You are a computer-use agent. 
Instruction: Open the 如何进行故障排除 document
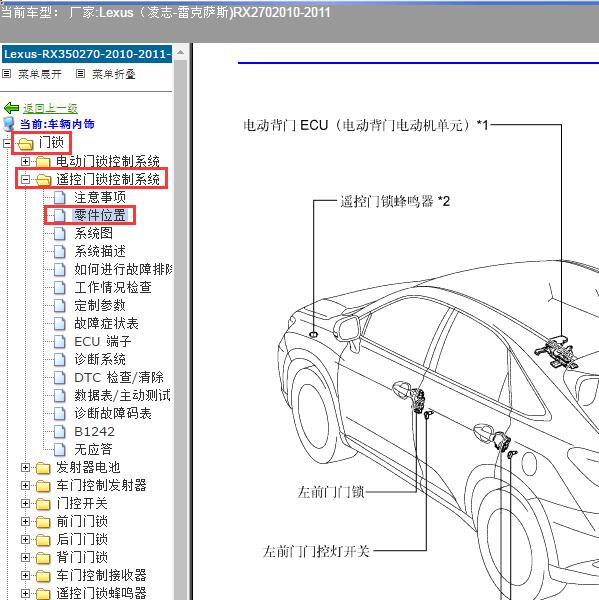(x=123, y=269)
